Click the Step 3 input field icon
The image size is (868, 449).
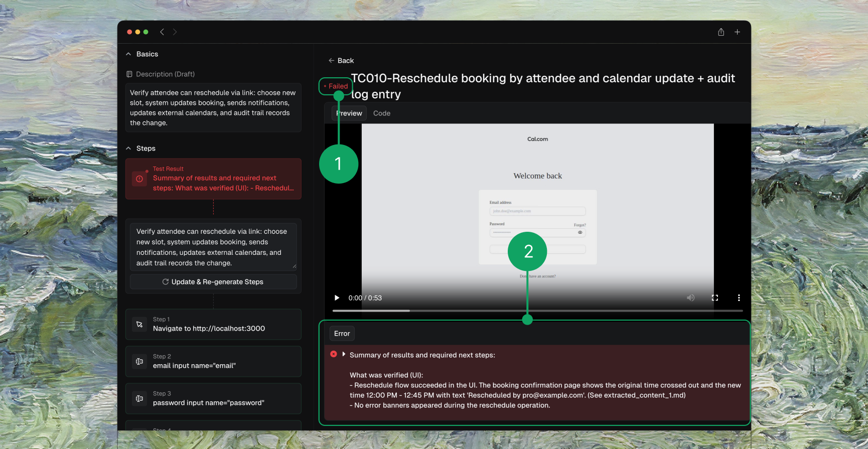[x=139, y=399]
